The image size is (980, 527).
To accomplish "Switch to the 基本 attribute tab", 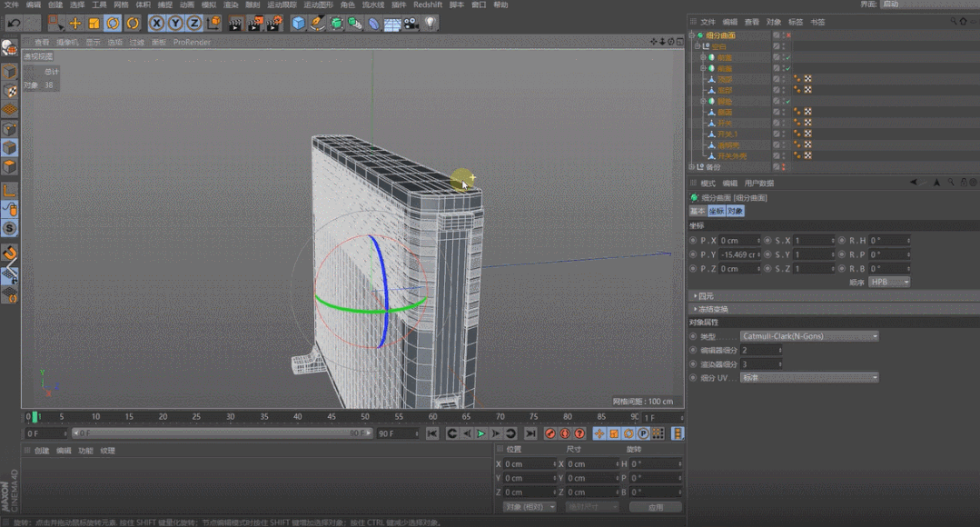I will [697, 211].
